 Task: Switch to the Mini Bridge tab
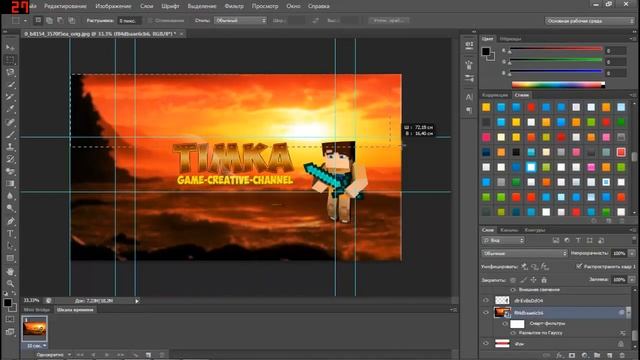(37, 310)
